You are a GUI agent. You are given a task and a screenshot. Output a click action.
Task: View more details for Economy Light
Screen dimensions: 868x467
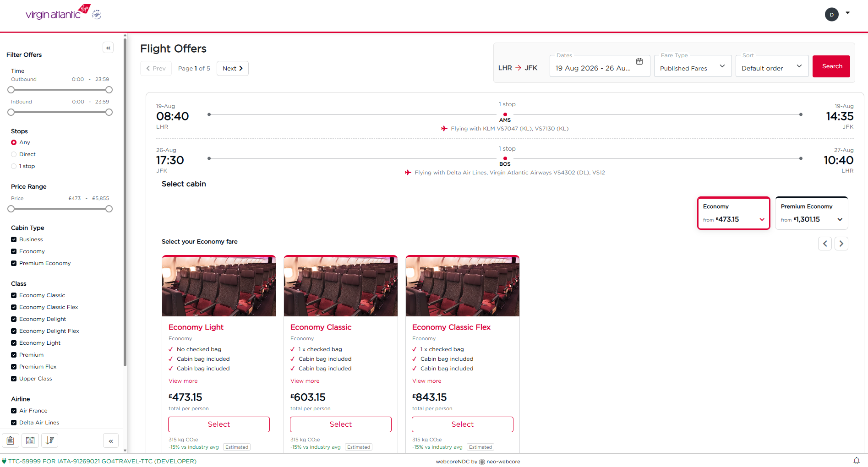tap(183, 381)
